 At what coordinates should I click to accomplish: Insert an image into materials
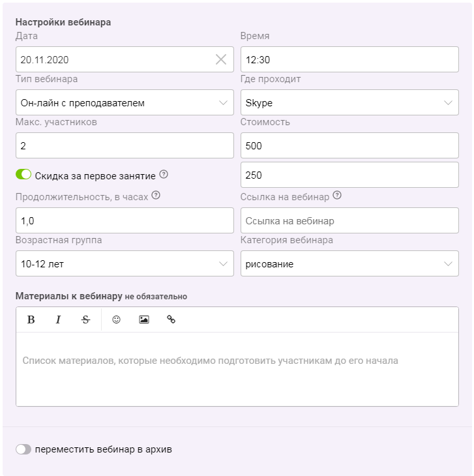[x=144, y=320]
